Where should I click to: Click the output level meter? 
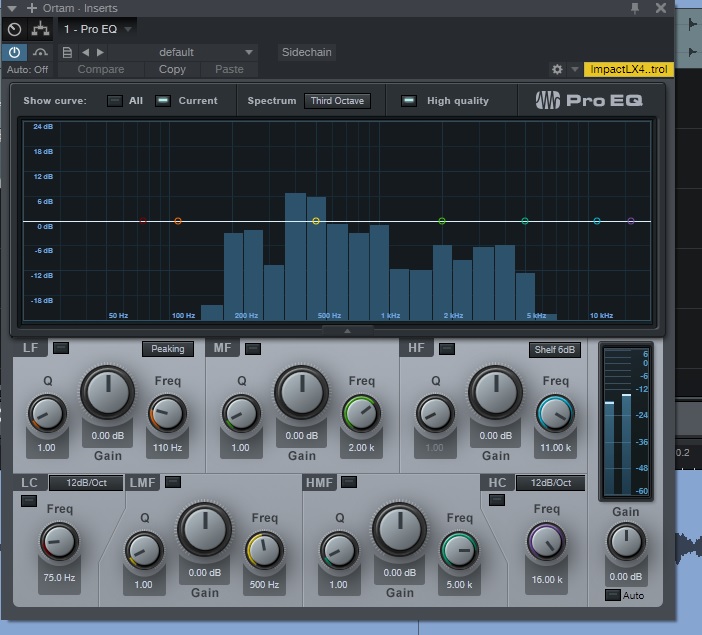626,421
